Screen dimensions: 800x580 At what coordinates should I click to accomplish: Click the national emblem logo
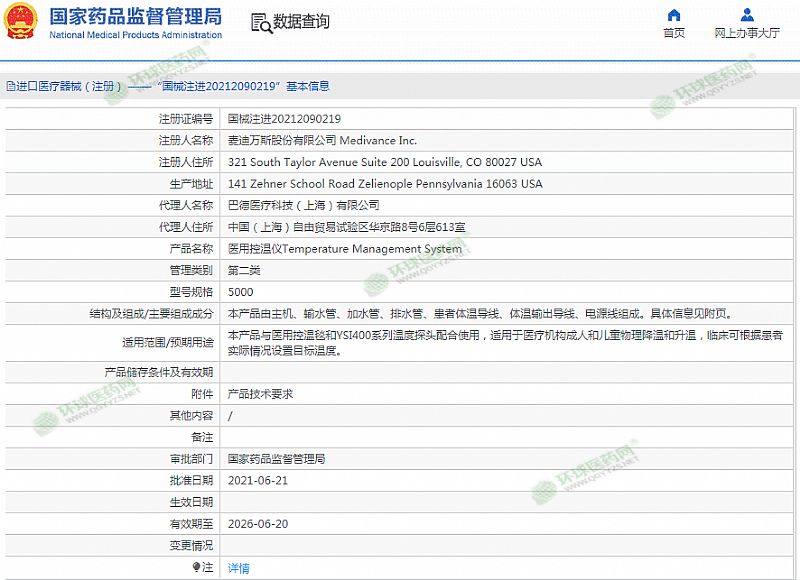pyautogui.click(x=22, y=22)
